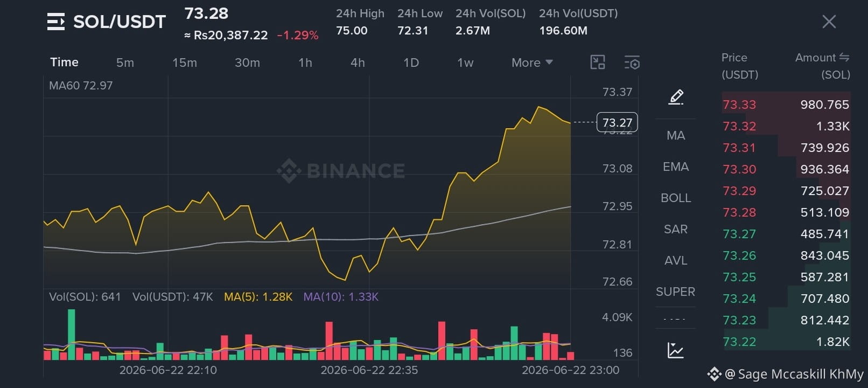The width and height of the screenshot is (868, 388).
Task: Click the 24h Vol(USDT) value 196.60M
Action: tap(563, 31)
